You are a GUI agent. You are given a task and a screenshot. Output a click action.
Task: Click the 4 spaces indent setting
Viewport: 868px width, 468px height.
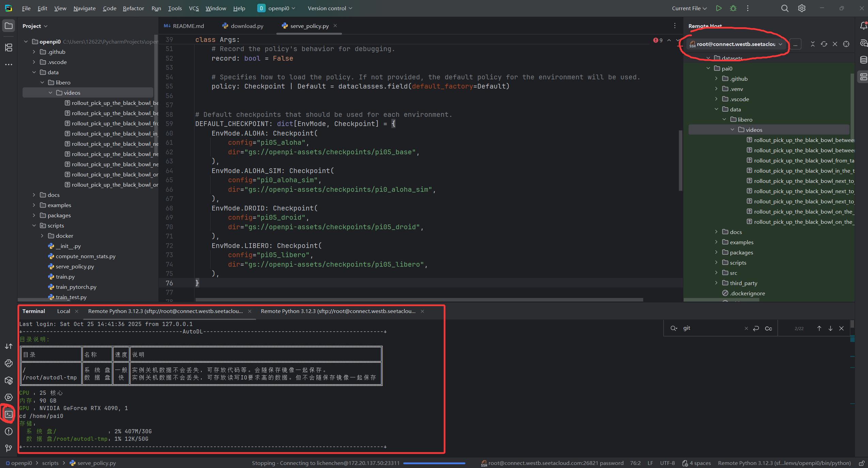(x=700, y=463)
